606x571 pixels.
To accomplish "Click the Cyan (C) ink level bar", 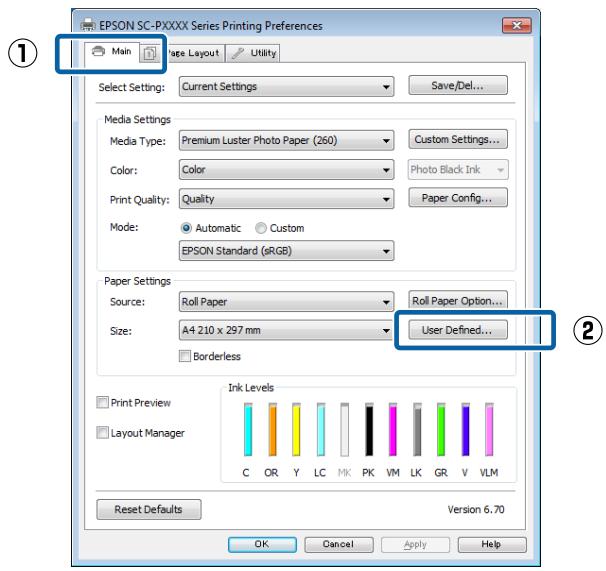I will (x=248, y=430).
